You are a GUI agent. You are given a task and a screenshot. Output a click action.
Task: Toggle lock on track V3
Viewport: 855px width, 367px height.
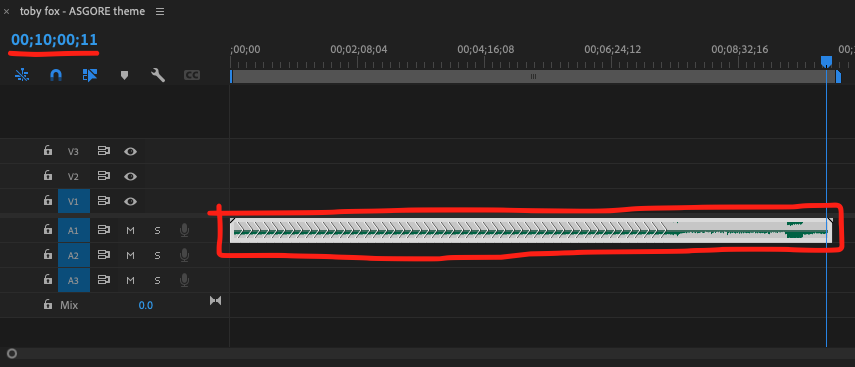pos(48,151)
